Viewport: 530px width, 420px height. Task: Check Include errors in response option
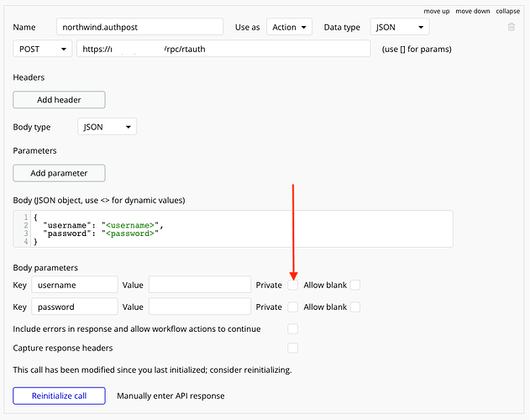tap(292, 328)
